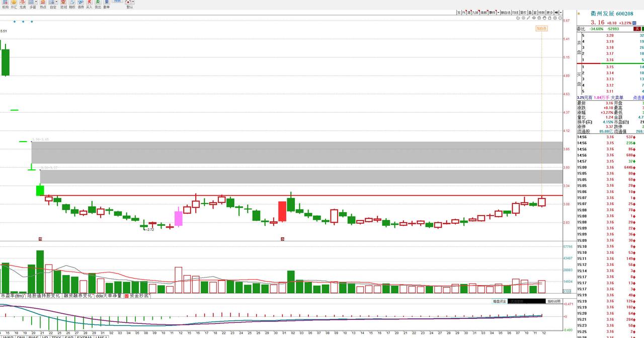644x338 pixels.
Task: Expand the dropdown arrow after 事件
Action: coord(499,13)
